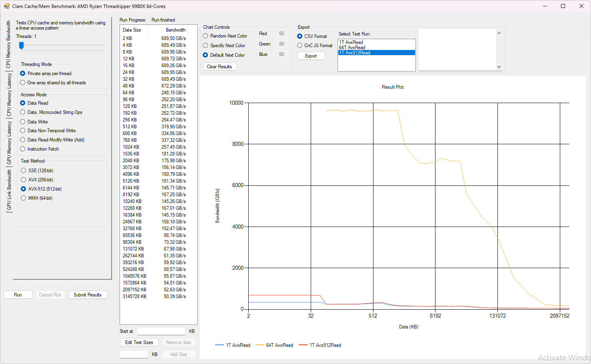Select AVX-512 (512-bit) test method
Image resolution: width=591 pixels, height=364 pixels.
(41, 189)
